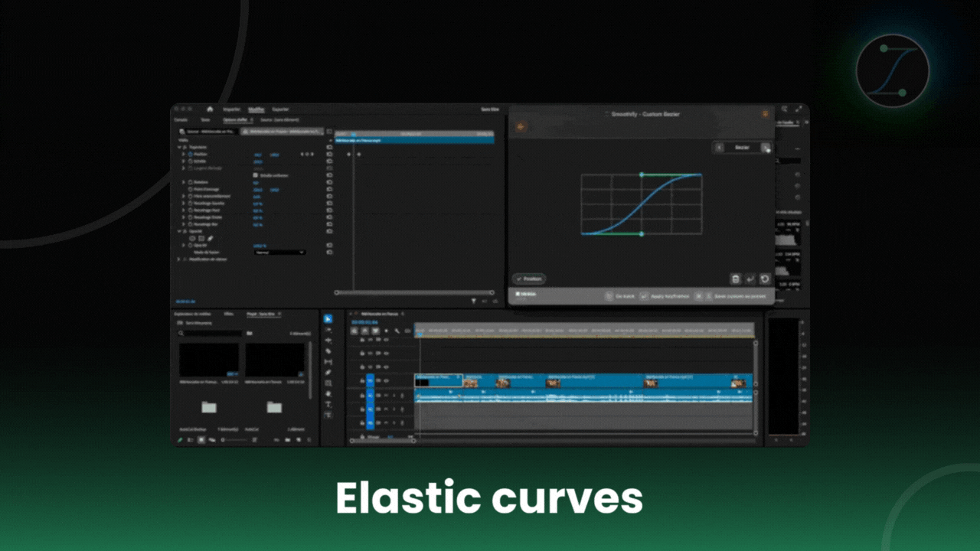Switch to the Exporter tab

[280, 109]
